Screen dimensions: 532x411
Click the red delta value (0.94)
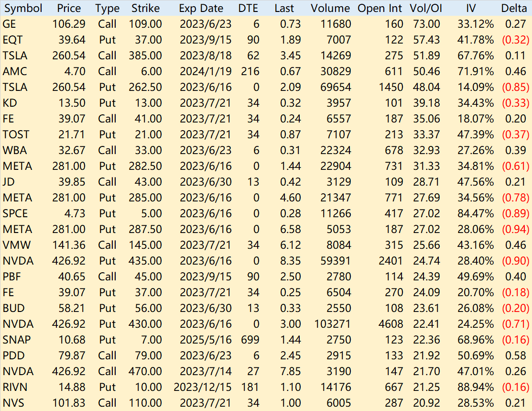tap(516, 229)
